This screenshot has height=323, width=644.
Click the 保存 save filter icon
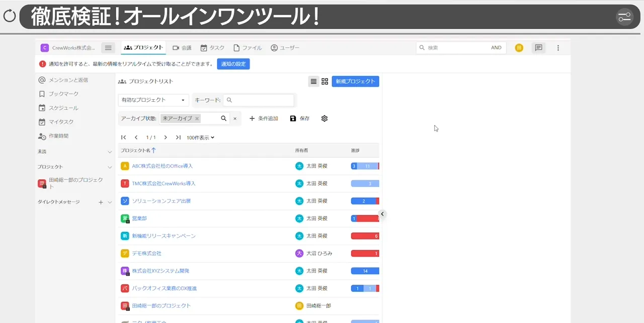point(293,118)
